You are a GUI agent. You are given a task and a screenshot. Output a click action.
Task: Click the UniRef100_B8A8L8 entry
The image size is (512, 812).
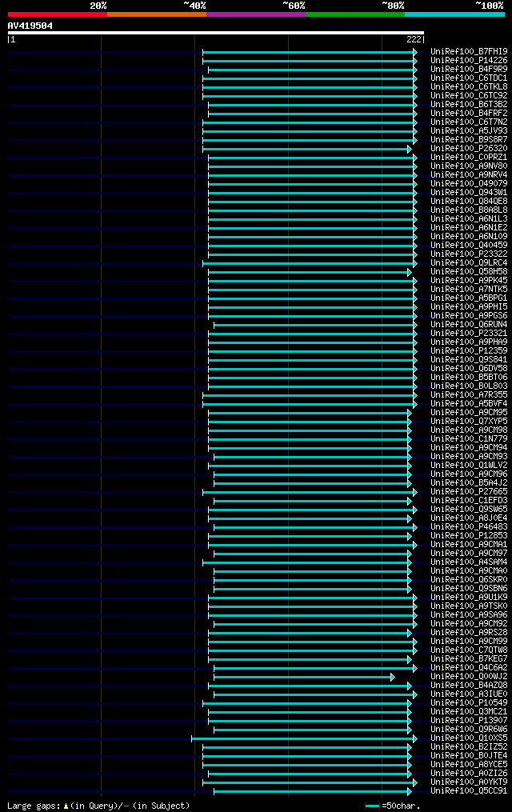tap(469, 210)
